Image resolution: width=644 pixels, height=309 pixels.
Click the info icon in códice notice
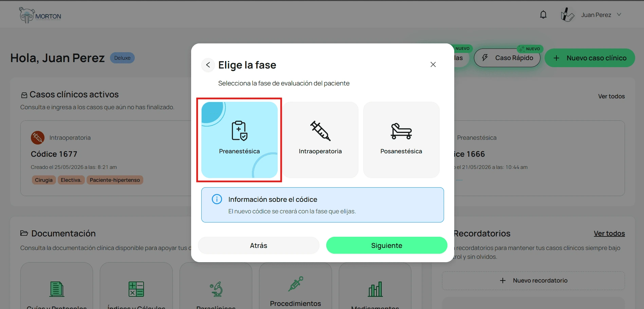pyautogui.click(x=217, y=199)
